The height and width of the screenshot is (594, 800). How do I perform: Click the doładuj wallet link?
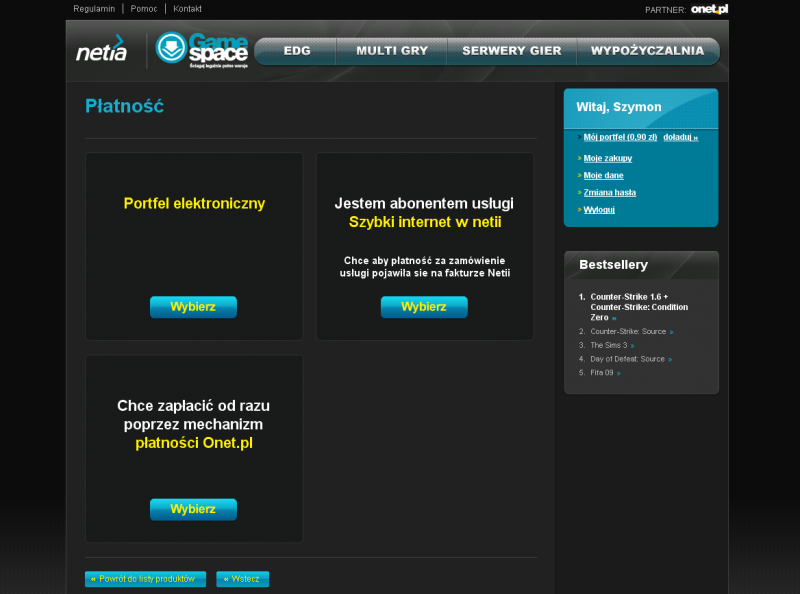tap(680, 137)
